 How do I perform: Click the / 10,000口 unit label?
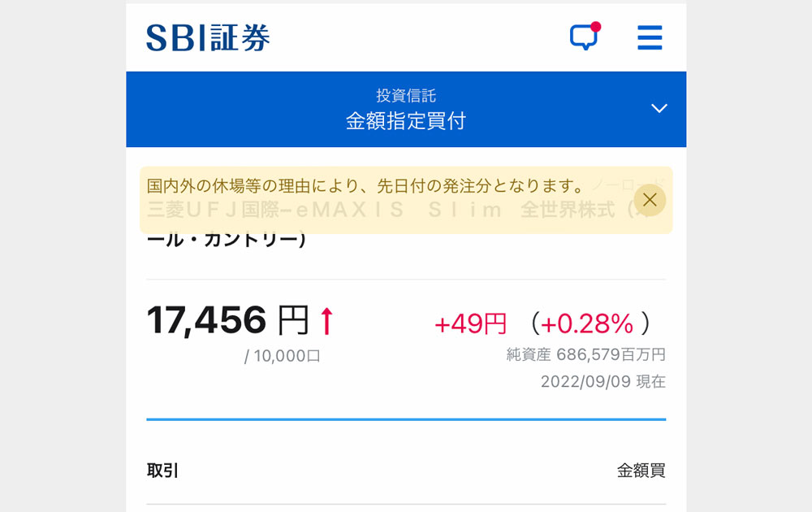(283, 356)
